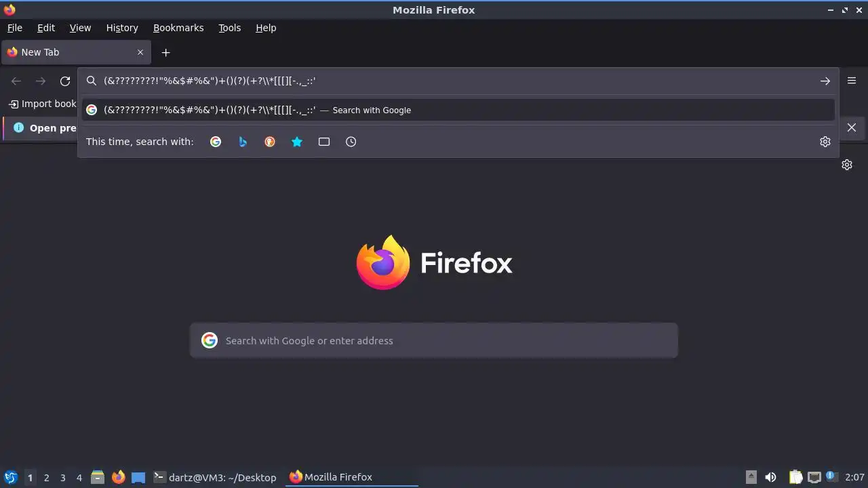Personalize New Tab gear icon
Screen dimensions: 868x488
(847, 165)
